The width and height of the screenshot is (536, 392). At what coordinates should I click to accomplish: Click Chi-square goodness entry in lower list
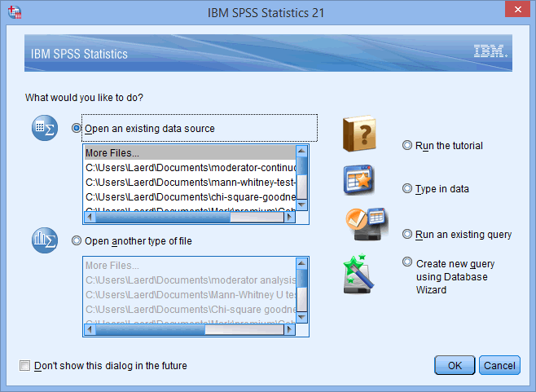(190, 310)
